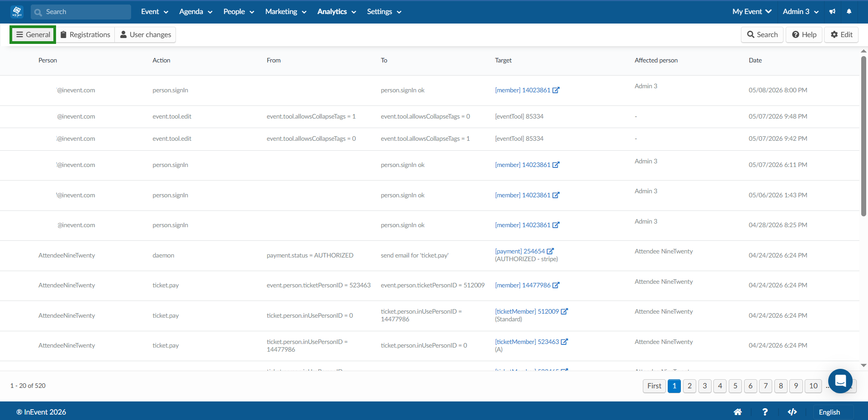Click the Affected person column header
Screen dimensions: 868x420
tap(656, 60)
